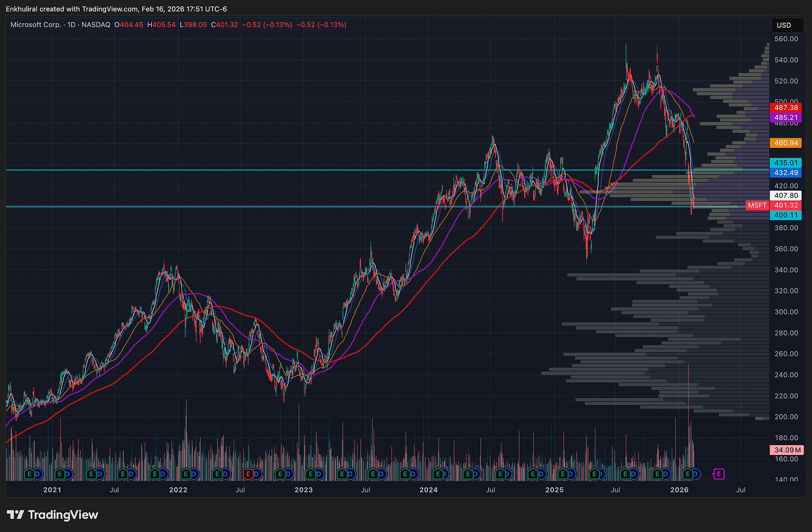812x532 pixels.
Task: Click the 2021 label on the time axis
Action: coord(52,490)
